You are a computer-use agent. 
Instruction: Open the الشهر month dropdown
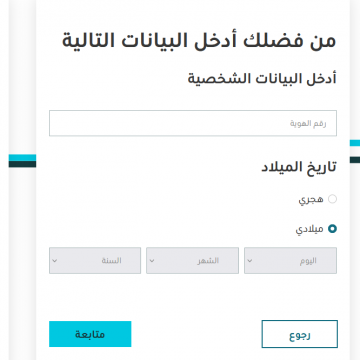point(192,260)
